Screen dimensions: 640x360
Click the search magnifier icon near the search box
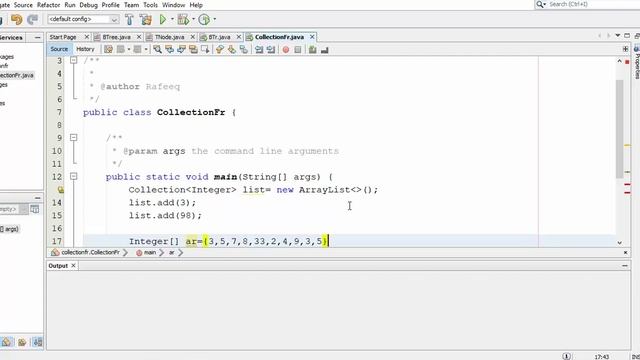pyautogui.click(x=540, y=4)
